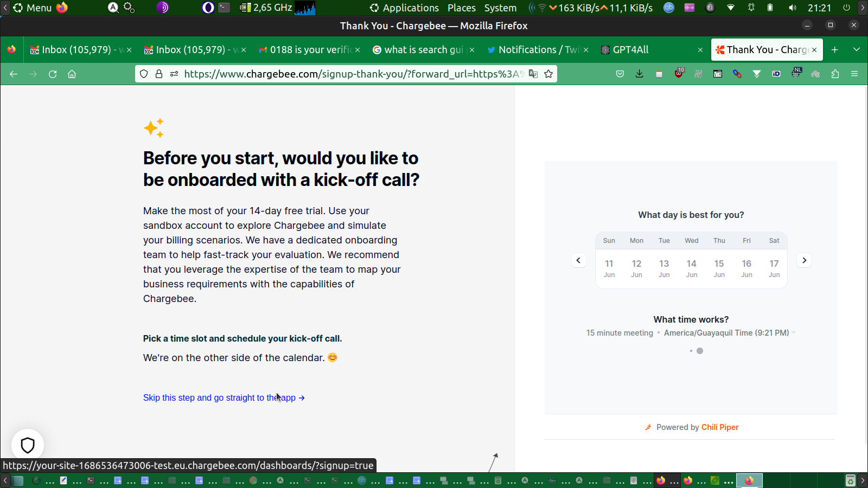Open the Menu in the top panel

(33, 8)
